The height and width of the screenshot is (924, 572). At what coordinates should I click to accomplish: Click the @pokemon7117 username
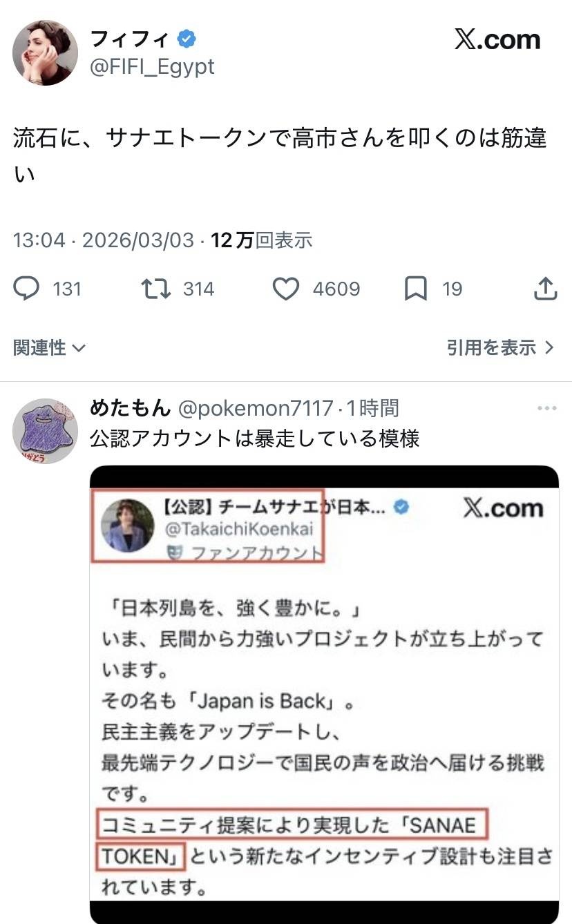pyautogui.click(x=256, y=408)
